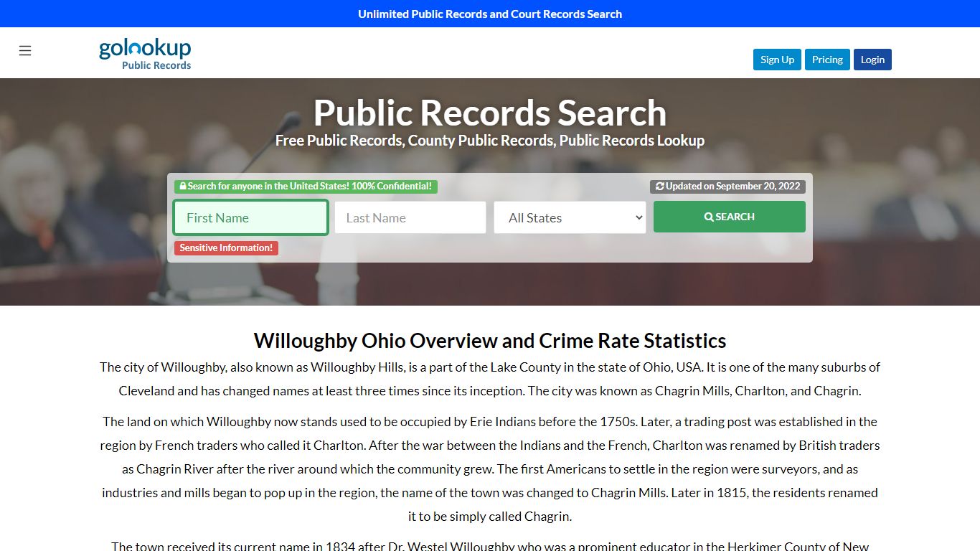Click the green 100% Confidential search label
Image resolution: width=980 pixels, height=551 pixels.
[306, 187]
